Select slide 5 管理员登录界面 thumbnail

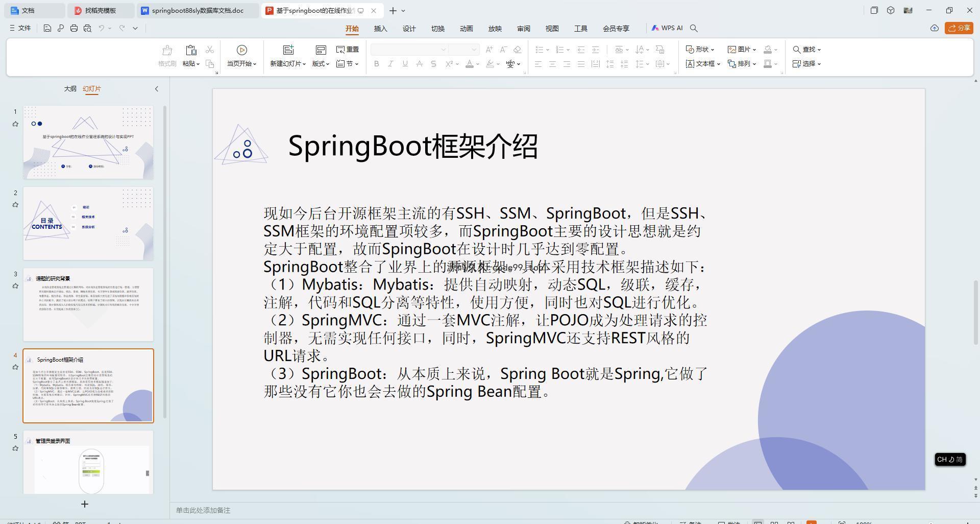(88, 462)
